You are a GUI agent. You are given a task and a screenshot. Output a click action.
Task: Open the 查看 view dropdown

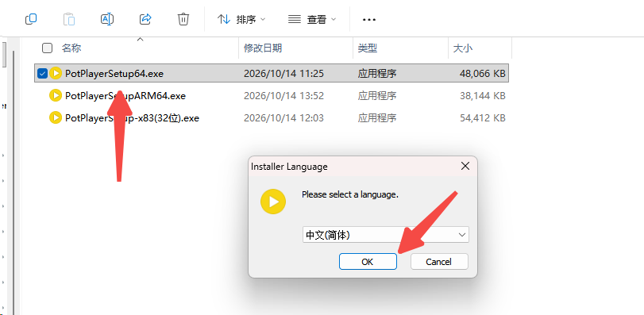tap(312, 19)
